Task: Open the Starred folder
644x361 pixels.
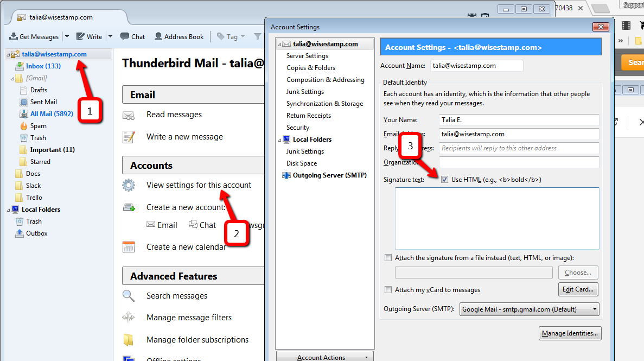Action: pyautogui.click(x=40, y=162)
